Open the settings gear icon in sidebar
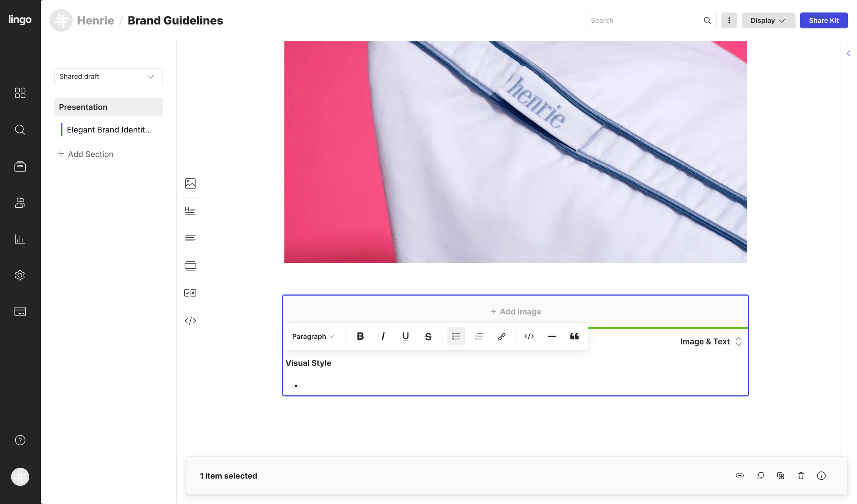857x504 pixels. (20, 275)
